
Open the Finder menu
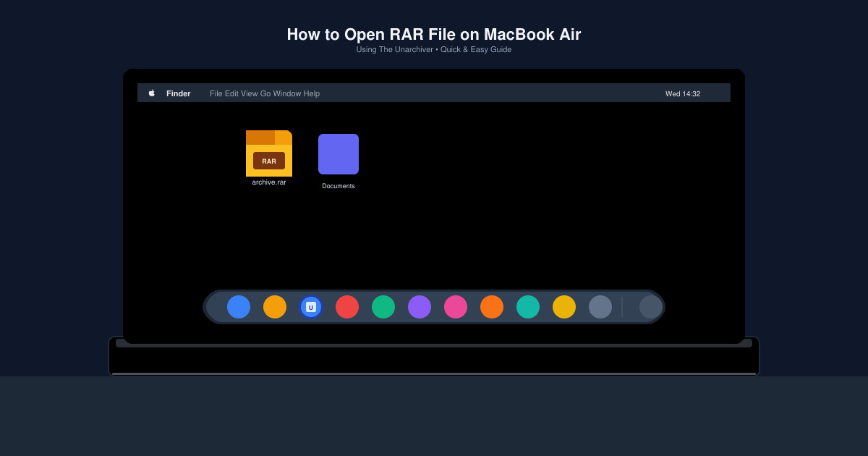(179, 93)
